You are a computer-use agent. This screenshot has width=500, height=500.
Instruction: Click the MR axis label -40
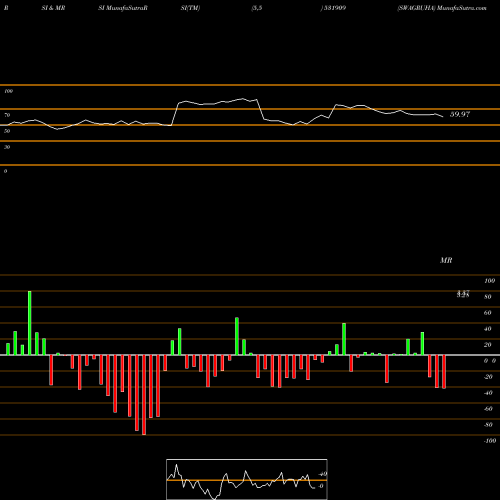[488, 393]
